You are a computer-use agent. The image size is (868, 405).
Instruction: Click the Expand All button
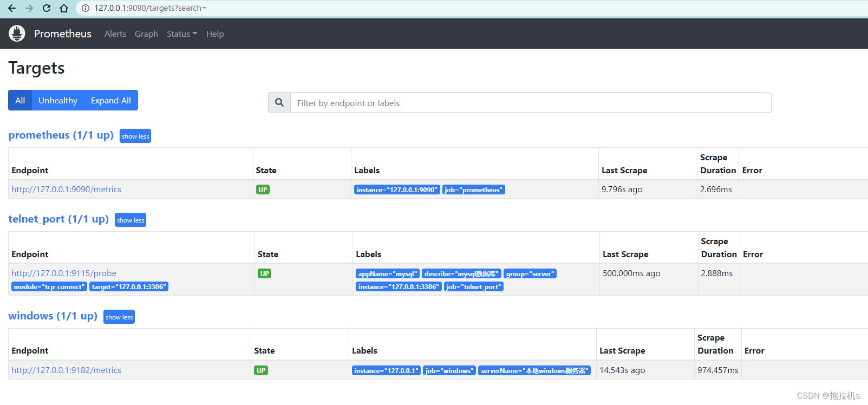click(111, 100)
